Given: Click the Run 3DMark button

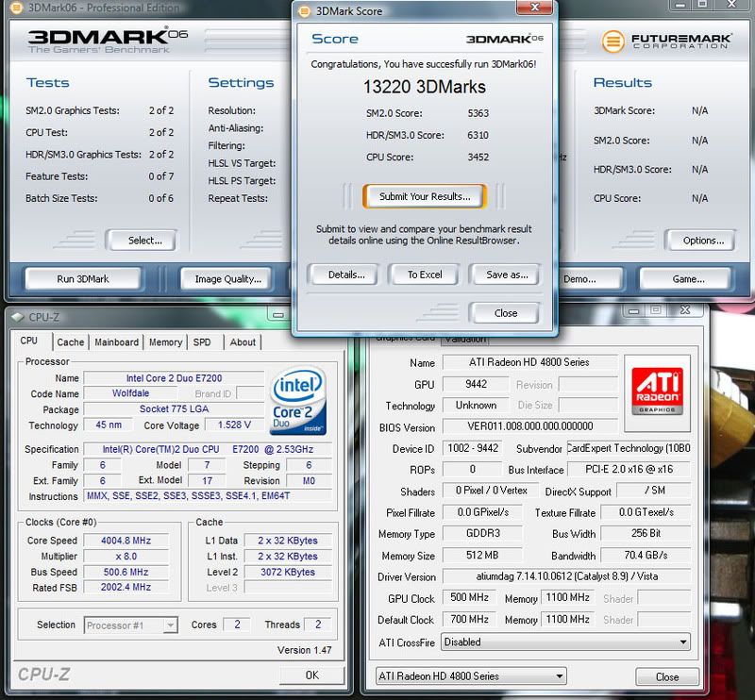Looking at the screenshot, I should 82,279.
